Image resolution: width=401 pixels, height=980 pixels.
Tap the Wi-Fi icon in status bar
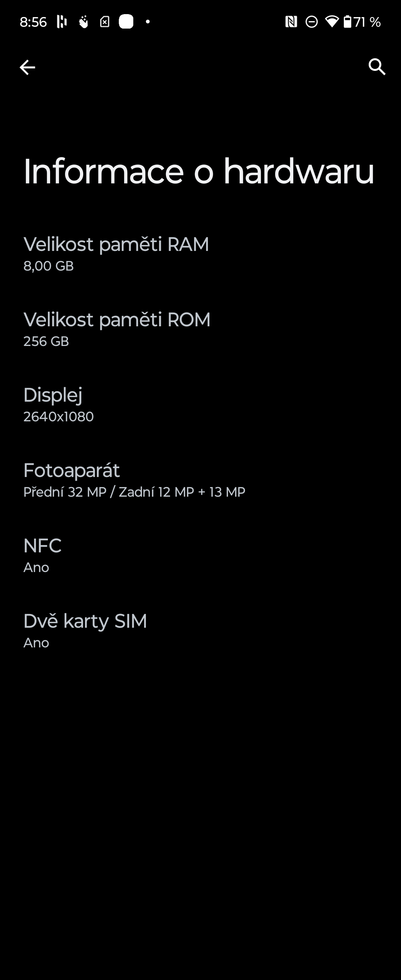coord(333,22)
